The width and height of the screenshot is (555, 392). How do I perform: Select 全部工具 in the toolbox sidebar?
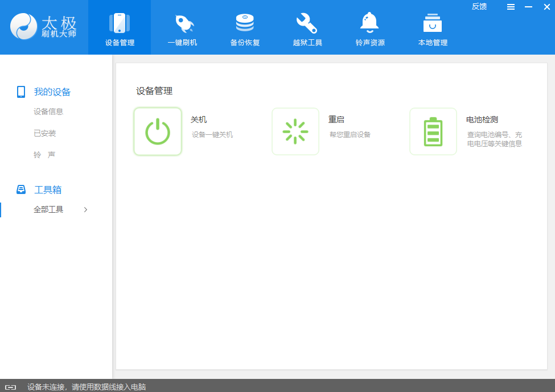[48, 209]
